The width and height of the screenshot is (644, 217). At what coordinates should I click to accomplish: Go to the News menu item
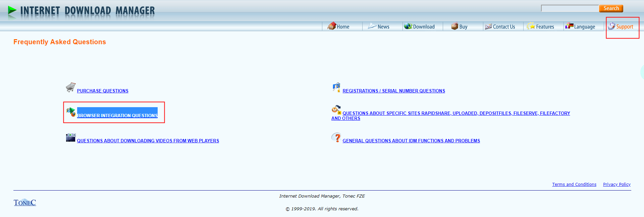[x=383, y=27]
